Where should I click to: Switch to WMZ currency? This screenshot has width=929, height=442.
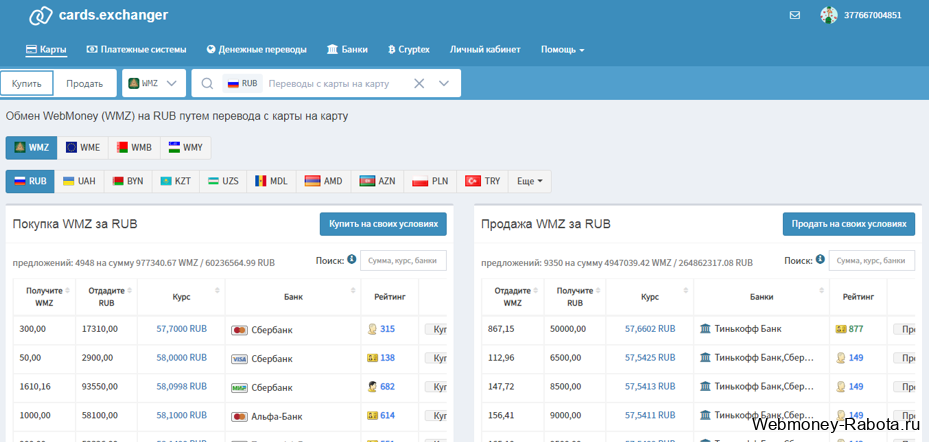31,148
